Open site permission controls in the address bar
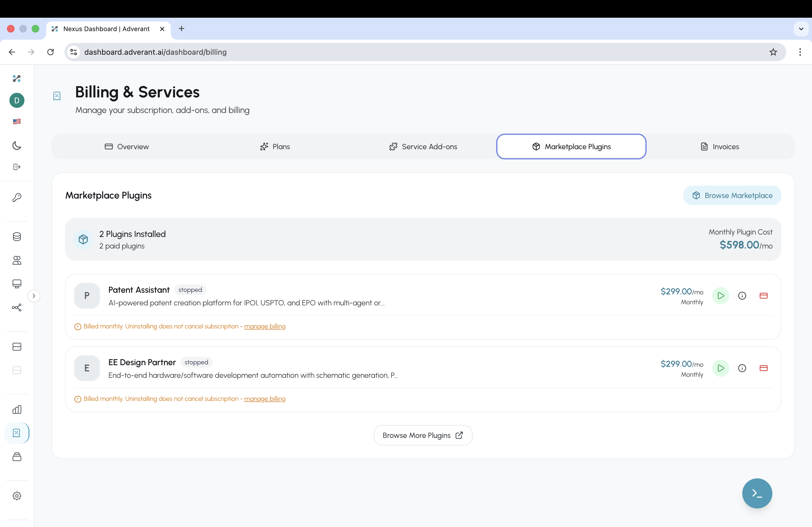Viewport: 812px width, 527px height. [x=73, y=52]
